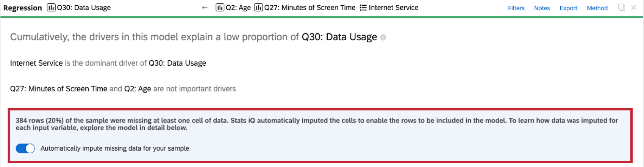644x167 pixels.
Task: Click Internet Service in the dominant driver sentence
Action: pyautogui.click(x=36, y=63)
